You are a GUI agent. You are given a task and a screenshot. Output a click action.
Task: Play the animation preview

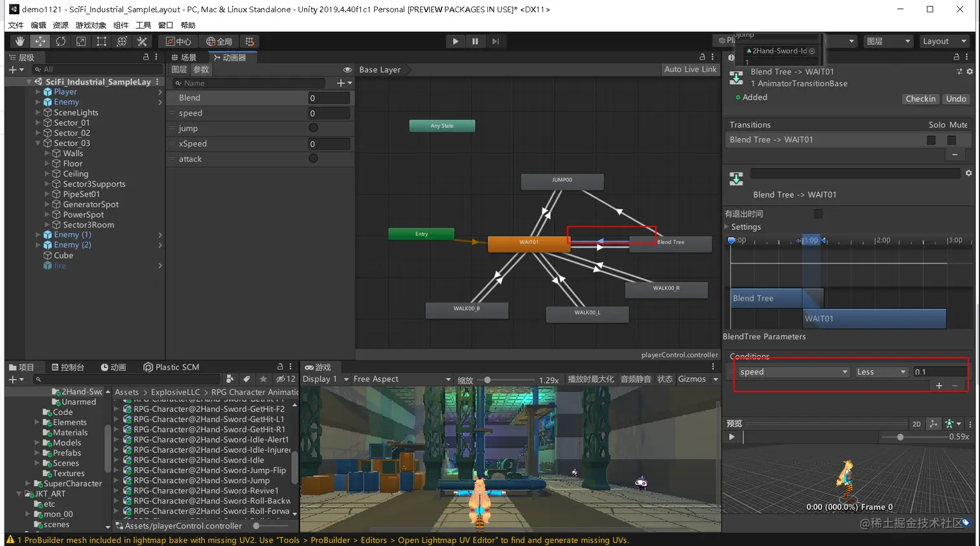tap(732, 437)
